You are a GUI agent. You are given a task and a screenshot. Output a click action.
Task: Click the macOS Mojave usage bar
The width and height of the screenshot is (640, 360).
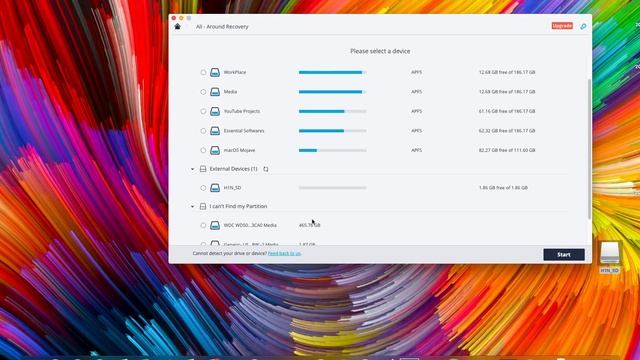point(332,150)
